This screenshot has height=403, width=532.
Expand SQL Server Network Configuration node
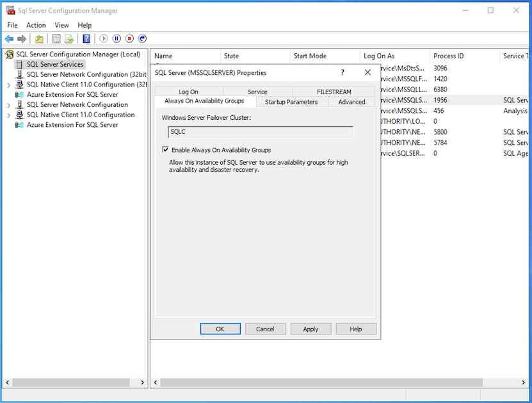9,105
